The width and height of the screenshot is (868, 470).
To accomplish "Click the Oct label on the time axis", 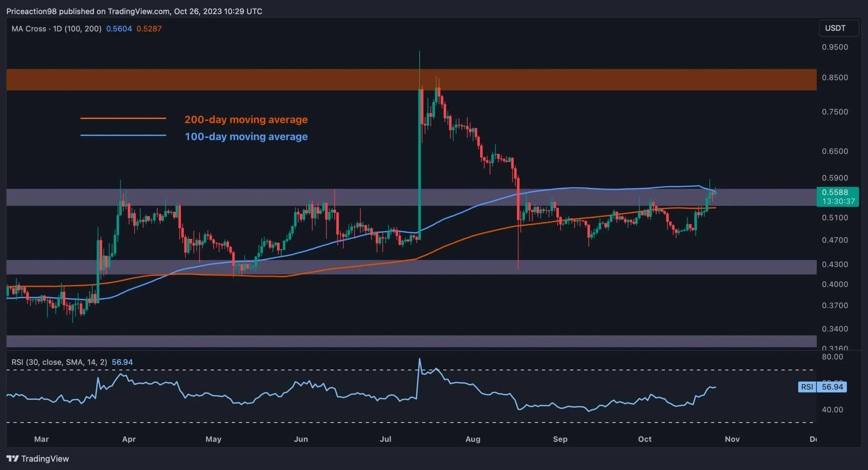I will (646, 439).
